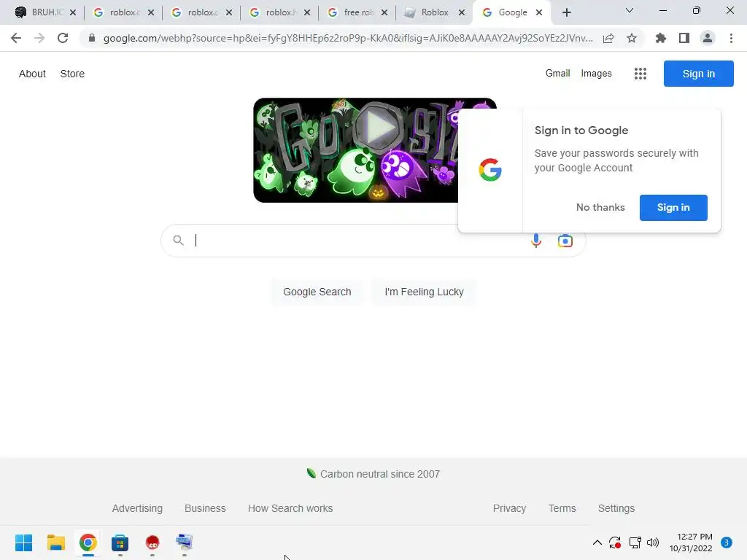Toggle the side panel icon
Viewport: 747px width, 560px height.
684,38
